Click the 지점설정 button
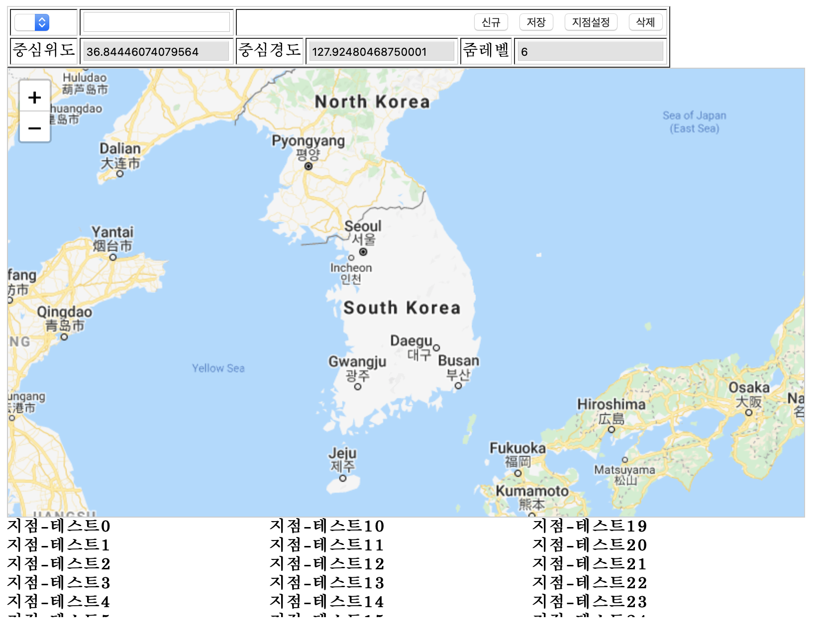The image size is (822, 644). (591, 22)
